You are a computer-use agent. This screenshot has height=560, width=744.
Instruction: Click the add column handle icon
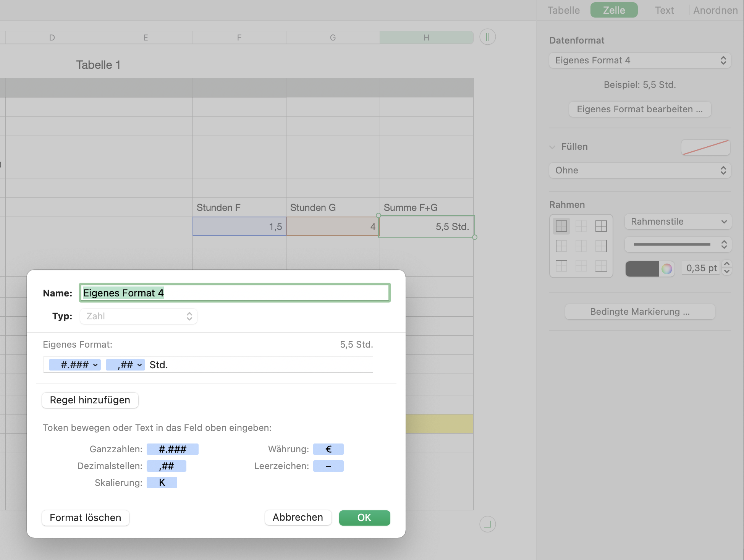point(487,37)
